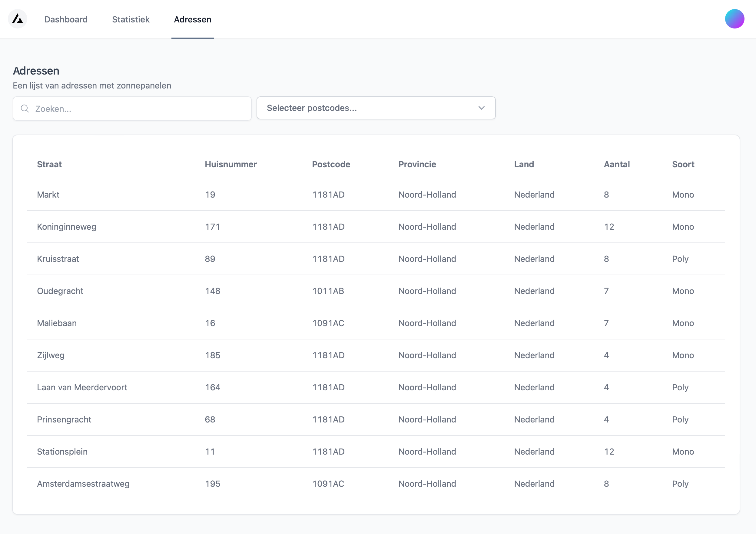Click Nederland in the Koninginneweg row

[534, 227]
